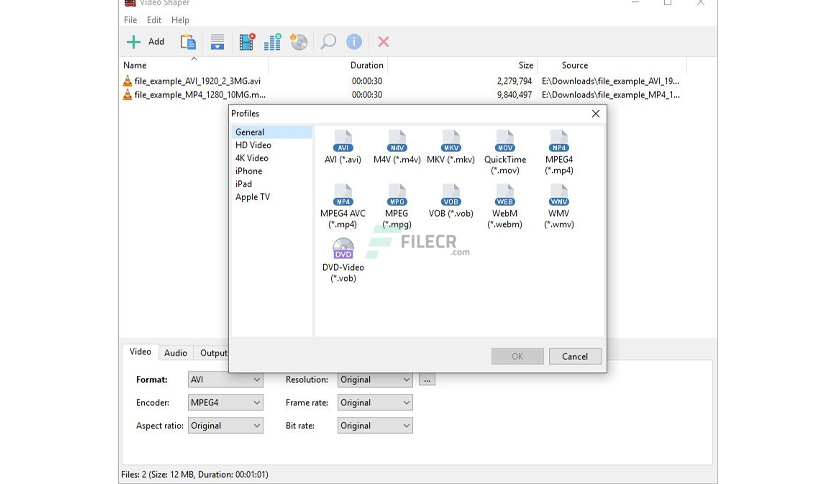
Task: Click the size value 9,840,497
Action: click(515, 95)
